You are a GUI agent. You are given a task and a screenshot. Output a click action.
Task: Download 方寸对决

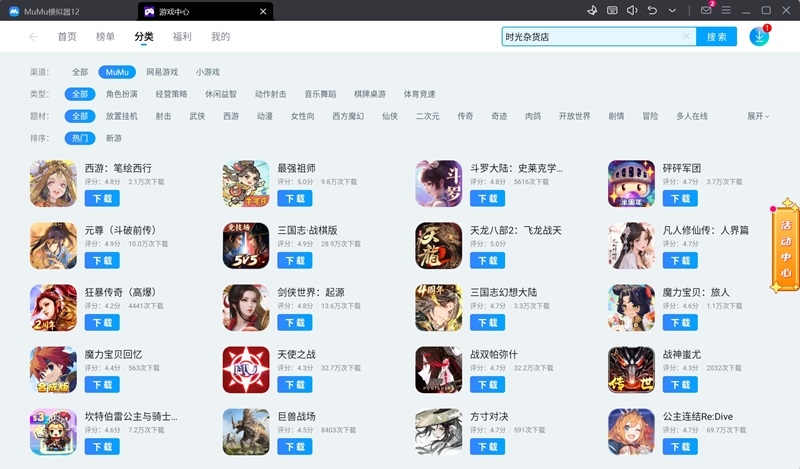487,447
